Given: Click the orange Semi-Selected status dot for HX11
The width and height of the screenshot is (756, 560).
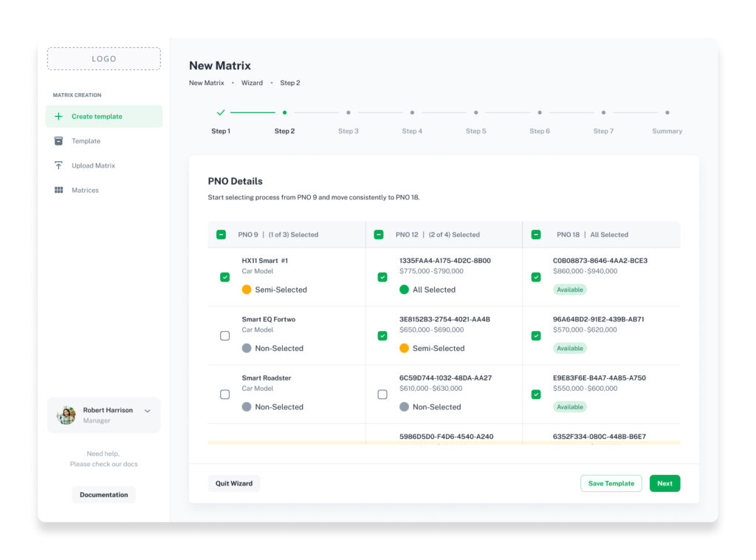Looking at the screenshot, I should 247,290.
